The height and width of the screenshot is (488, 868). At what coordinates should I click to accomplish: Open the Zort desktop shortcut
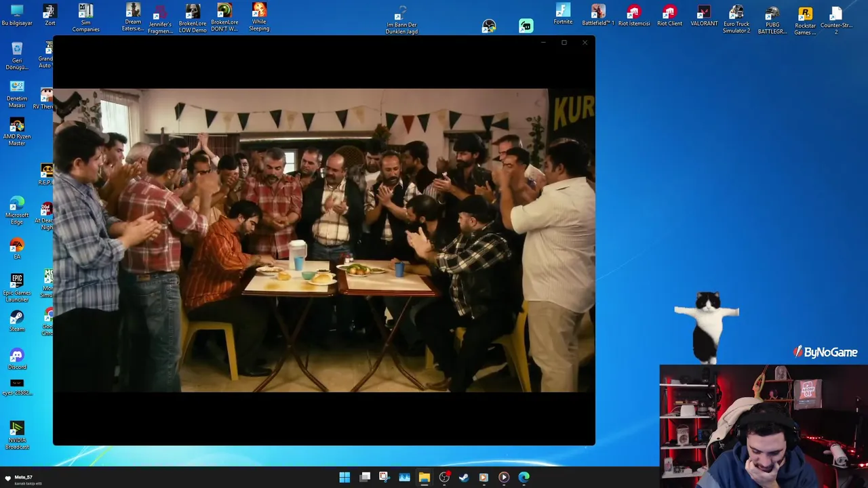click(50, 15)
